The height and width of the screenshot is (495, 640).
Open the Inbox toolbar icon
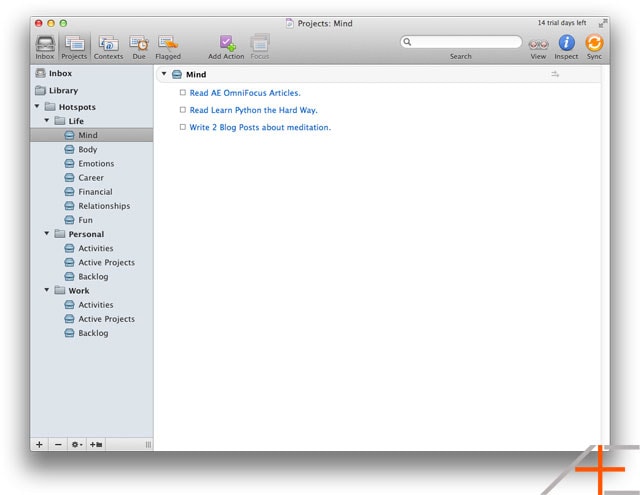click(45, 43)
